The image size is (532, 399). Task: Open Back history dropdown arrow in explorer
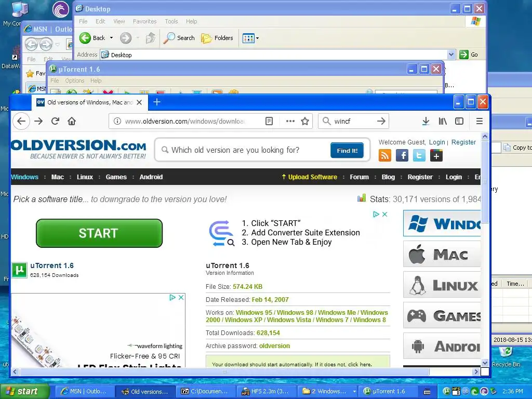[111, 38]
